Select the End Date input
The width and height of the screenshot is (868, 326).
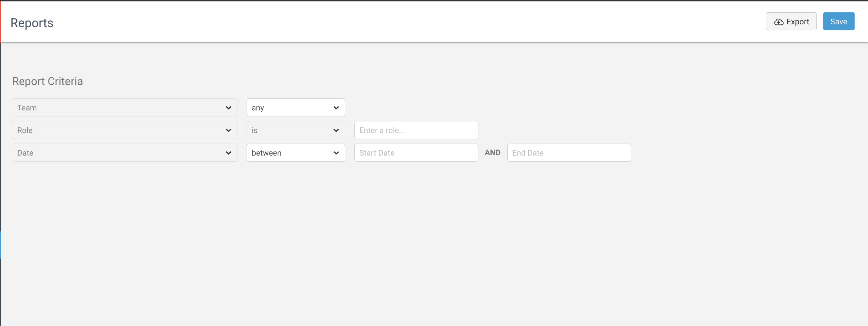[569, 153]
